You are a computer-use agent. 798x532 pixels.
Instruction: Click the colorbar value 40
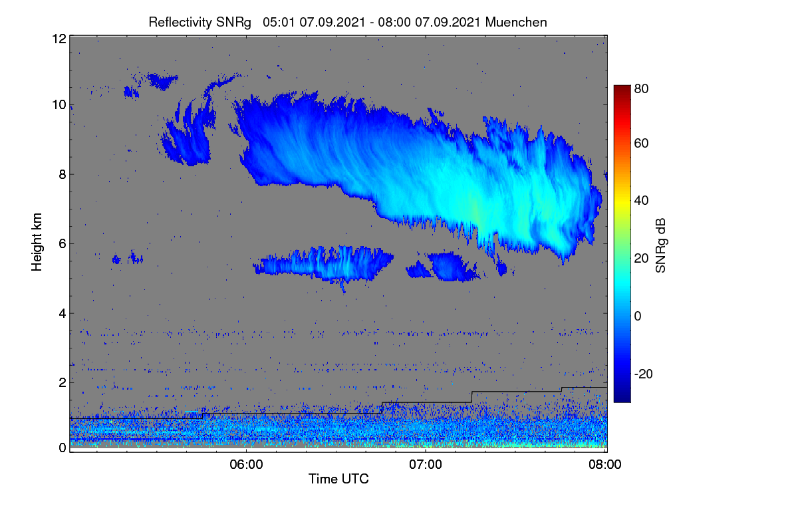pos(641,200)
